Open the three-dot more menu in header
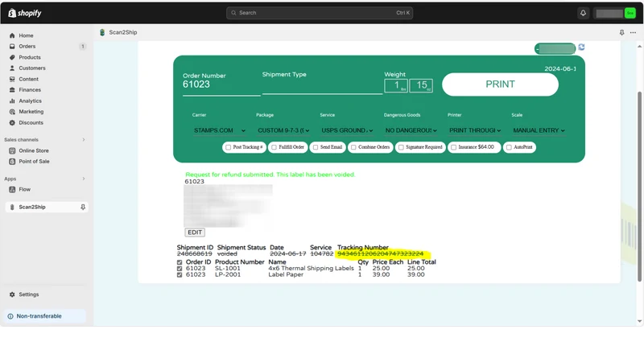644x362 pixels. 633,32
